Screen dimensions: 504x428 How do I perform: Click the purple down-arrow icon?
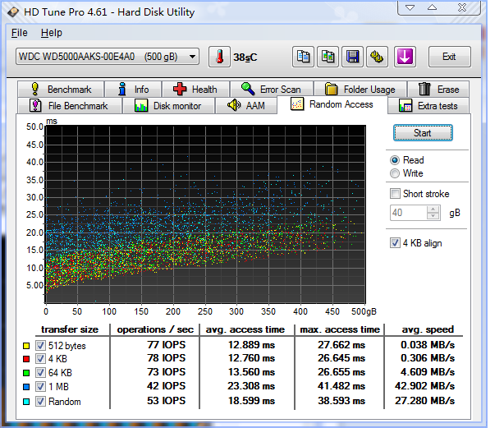point(405,57)
